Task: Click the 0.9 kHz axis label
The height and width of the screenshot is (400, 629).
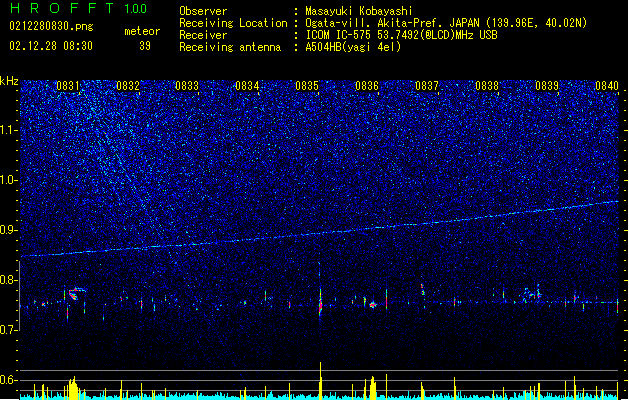Action: (9, 230)
